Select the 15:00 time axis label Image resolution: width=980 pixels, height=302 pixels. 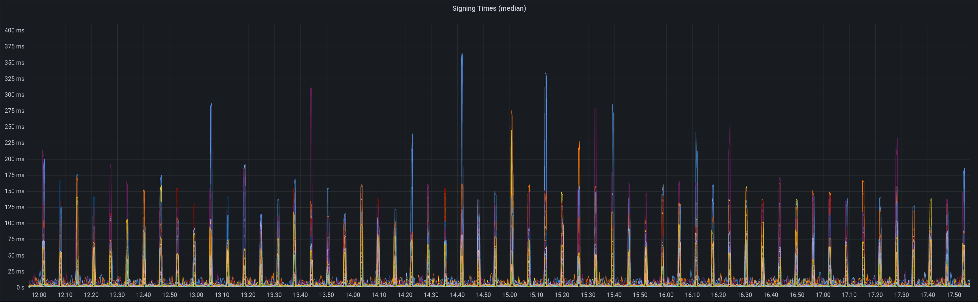[x=510, y=295]
